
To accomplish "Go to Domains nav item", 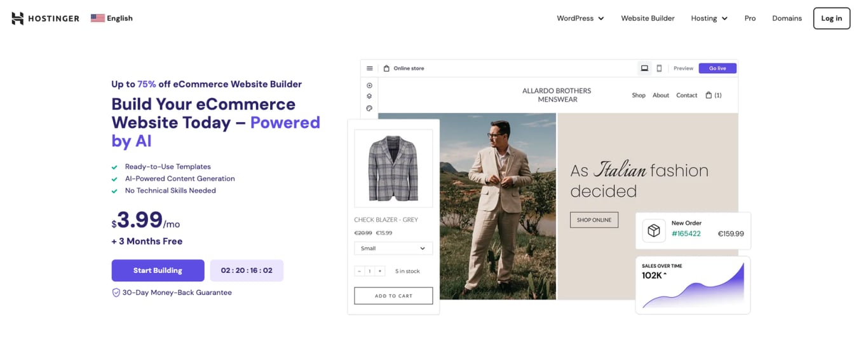I will (787, 18).
